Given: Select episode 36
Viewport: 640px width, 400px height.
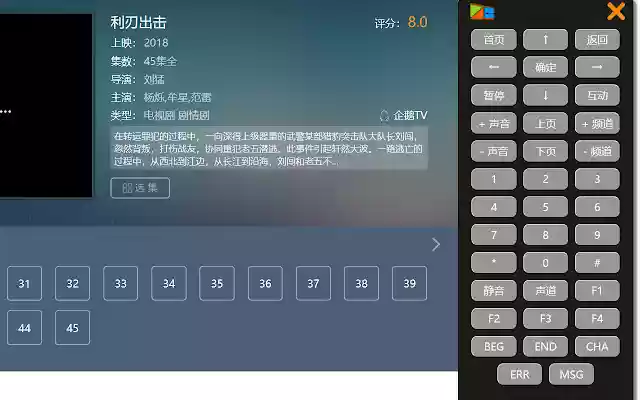Looking at the screenshot, I should (x=265, y=284).
